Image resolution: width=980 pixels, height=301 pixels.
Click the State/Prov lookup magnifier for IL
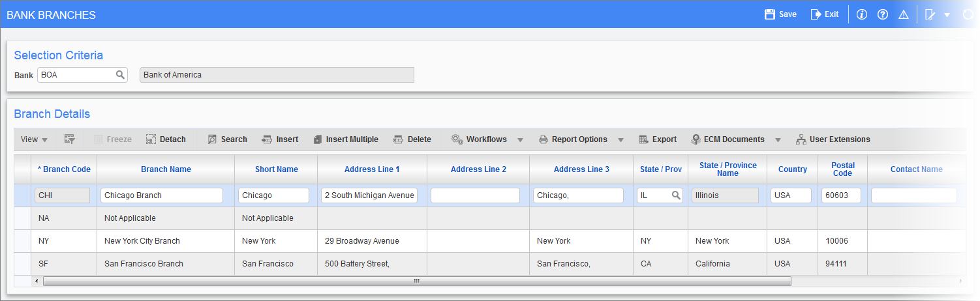pyautogui.click(x=676, y=195)
